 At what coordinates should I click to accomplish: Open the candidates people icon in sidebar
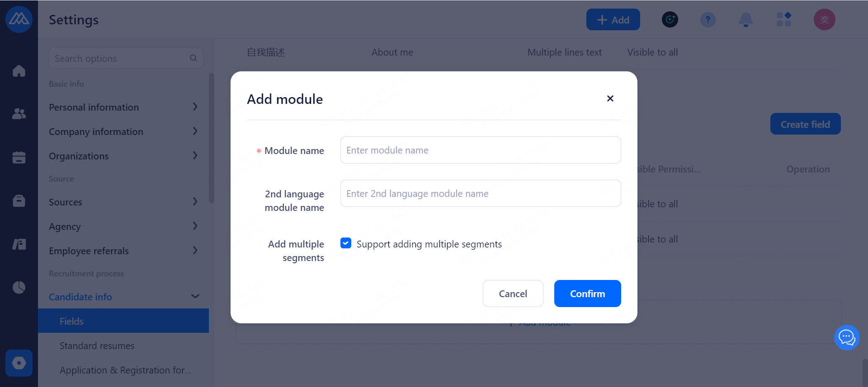19,114
